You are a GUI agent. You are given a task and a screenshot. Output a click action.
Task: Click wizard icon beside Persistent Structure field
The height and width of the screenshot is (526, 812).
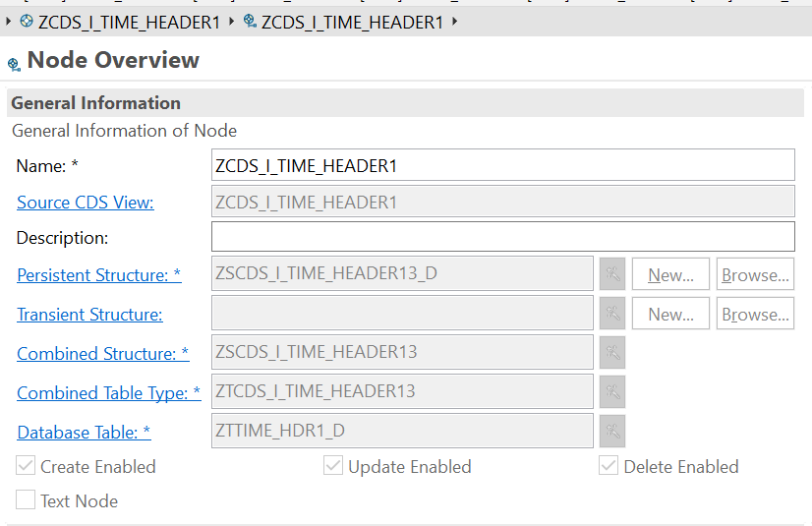612,274
